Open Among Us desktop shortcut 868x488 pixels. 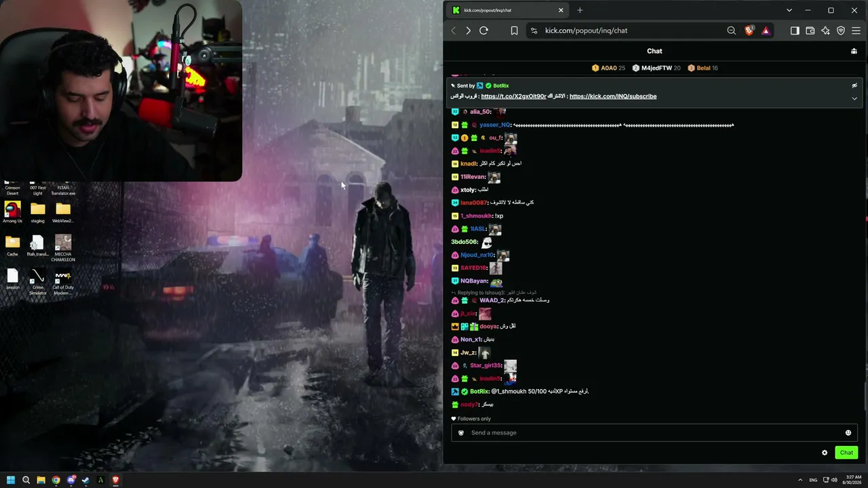coord(12,212)
